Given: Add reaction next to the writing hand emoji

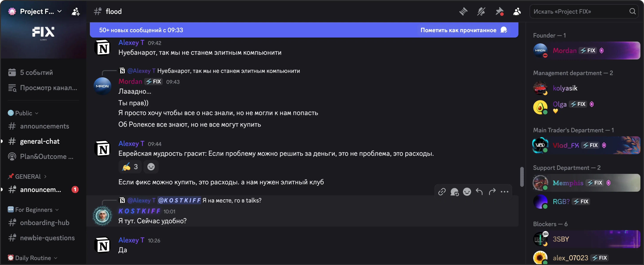Looking at the screenshot, I should (151, 167).
